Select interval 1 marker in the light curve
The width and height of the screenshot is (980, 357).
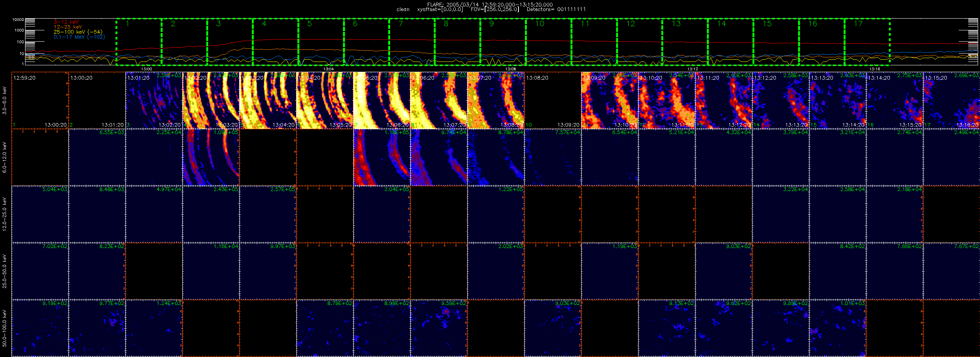[x=128, y=24]
